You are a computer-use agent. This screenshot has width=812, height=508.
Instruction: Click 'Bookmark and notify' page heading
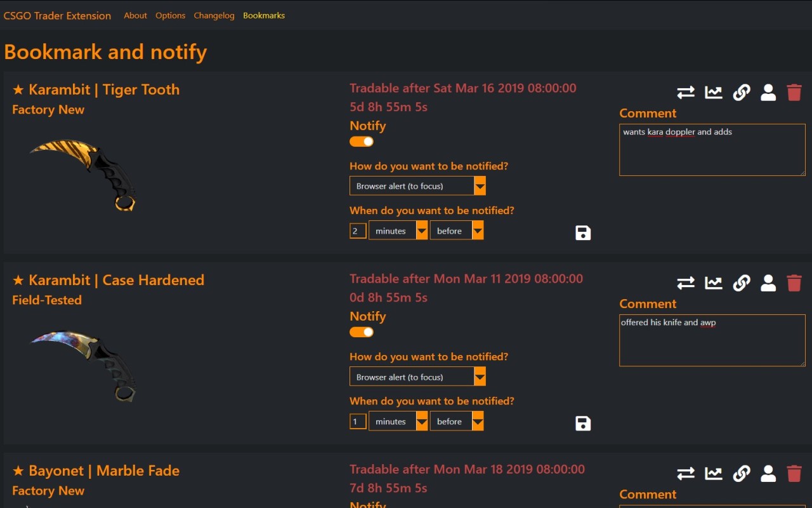105,52
